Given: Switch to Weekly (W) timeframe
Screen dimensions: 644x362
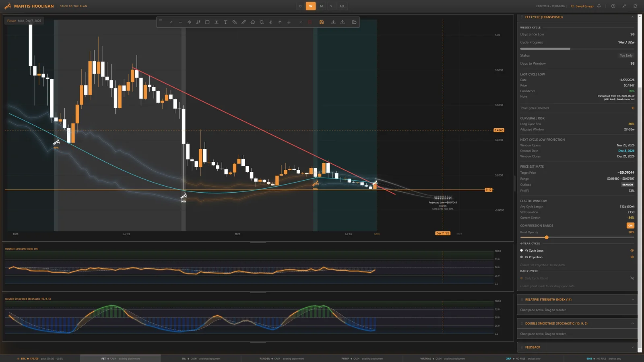Looking at the screenshot, I should click(x=311, y=6).
